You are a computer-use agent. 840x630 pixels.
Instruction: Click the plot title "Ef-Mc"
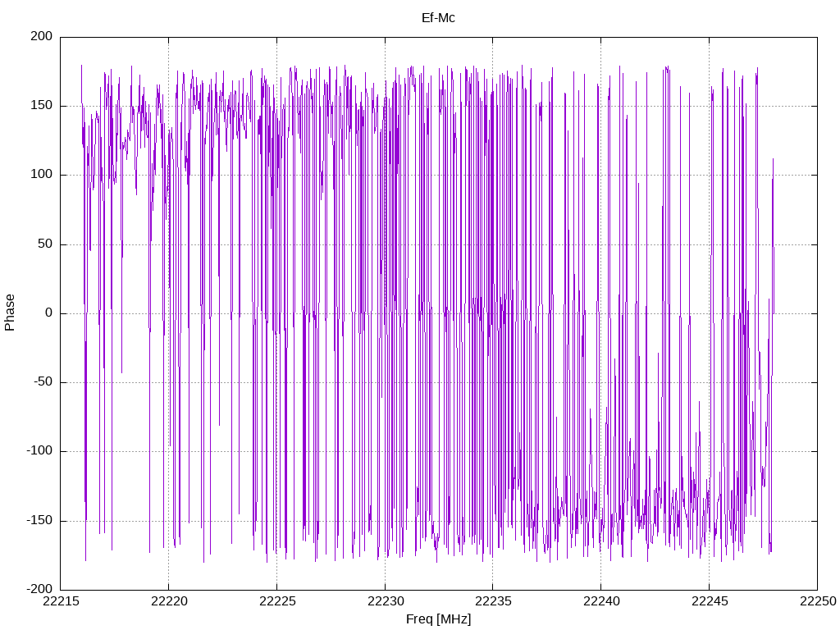(438, 18)
